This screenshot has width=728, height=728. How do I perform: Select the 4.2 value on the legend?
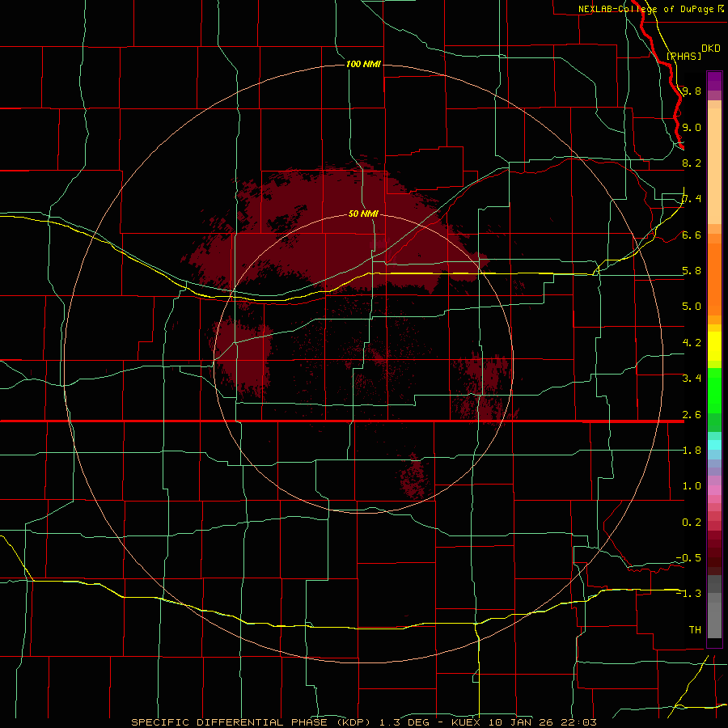[692, 342]
